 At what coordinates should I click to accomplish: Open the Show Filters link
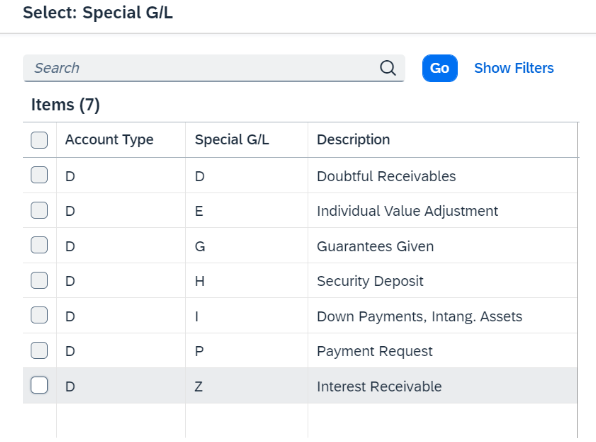click(x=514, y=68)
